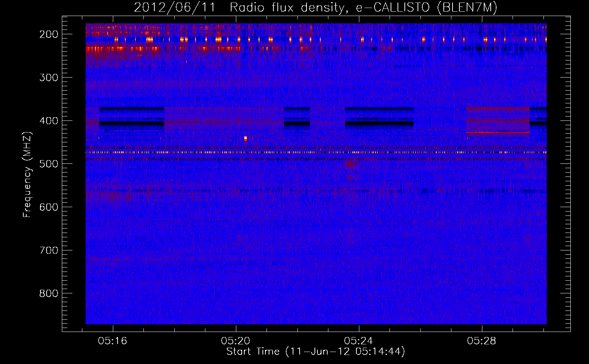Screen dimensions: 589x364
Task: Click the 05:16 time tick label
Action: pos(112,341)
